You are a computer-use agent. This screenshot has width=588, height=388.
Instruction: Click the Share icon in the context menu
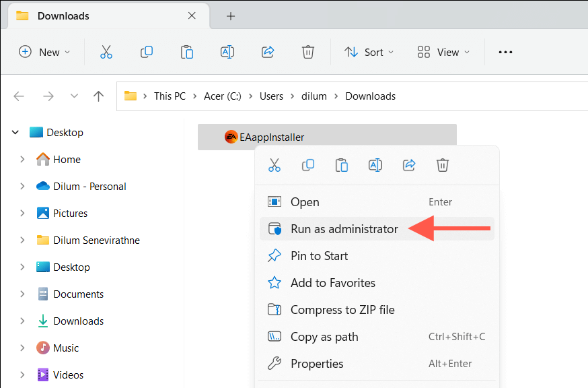(x=409, y=165)
